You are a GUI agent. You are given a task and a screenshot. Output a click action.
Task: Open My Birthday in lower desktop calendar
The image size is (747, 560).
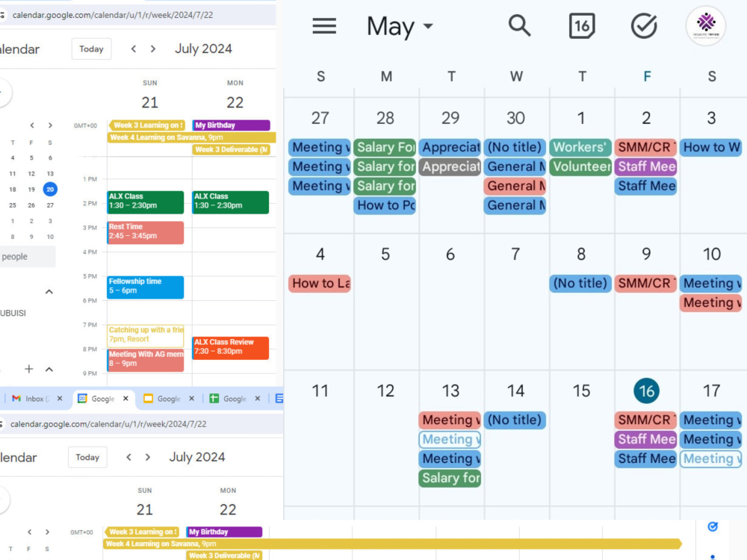point(224,532)
